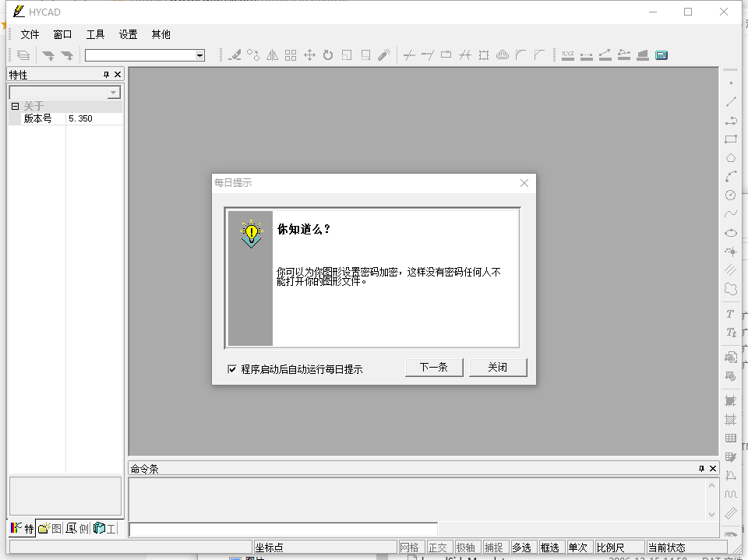This screenshot has width=748, height=560.
Task: Collapse the 关于 section in properties panel
Action: point(16,107)
